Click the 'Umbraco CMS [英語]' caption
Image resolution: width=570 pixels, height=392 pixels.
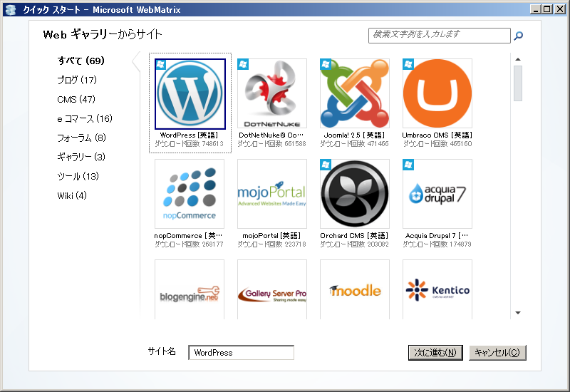(x=437, y=135)
